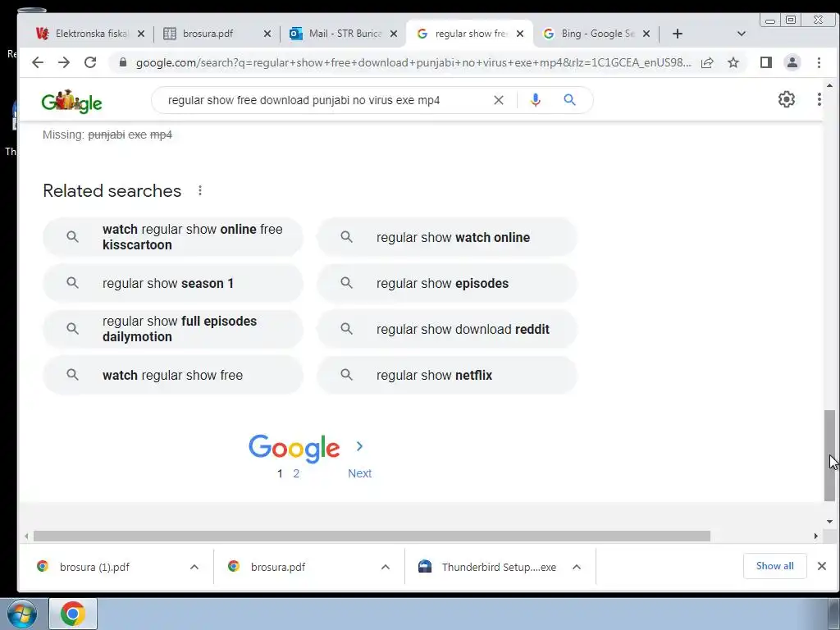Click the scroll-down arrow button
The width and height of the screenshot is (840, 630).
point(829,521)
